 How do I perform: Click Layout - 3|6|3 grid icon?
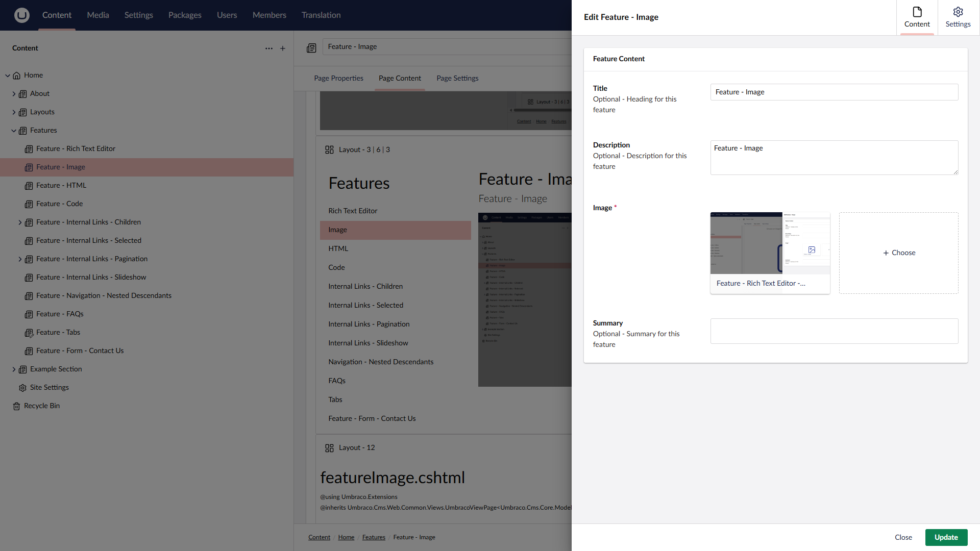click(329, 149)
